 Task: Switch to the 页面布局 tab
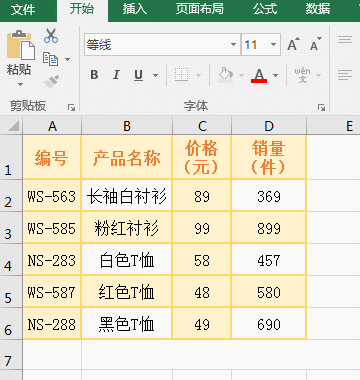[x=200, y=9]
